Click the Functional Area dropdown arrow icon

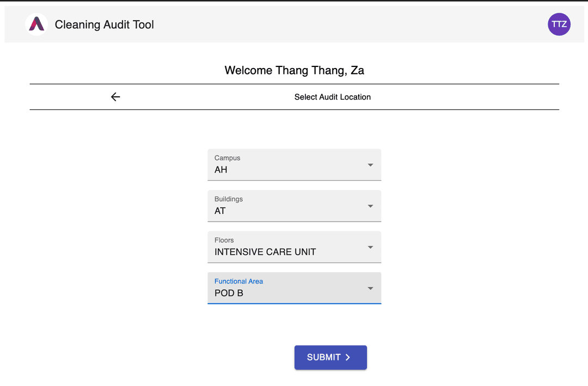370,288
